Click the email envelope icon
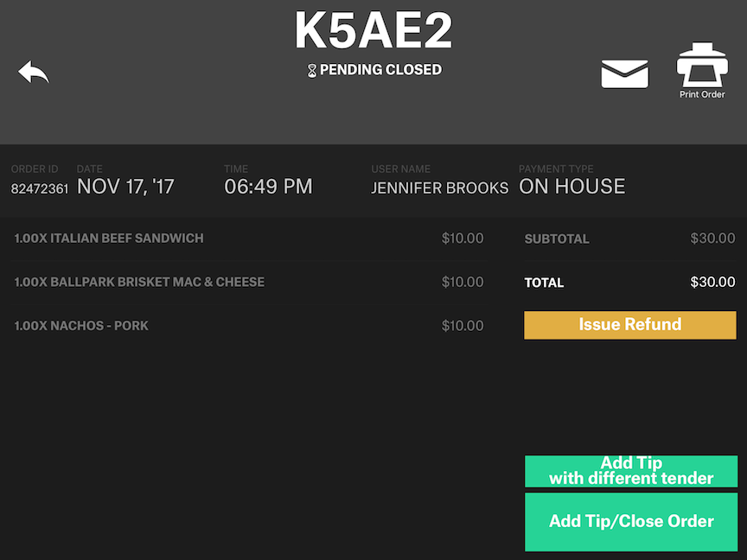This screenshot has height=560, width=747. click(x=624, y=74)
